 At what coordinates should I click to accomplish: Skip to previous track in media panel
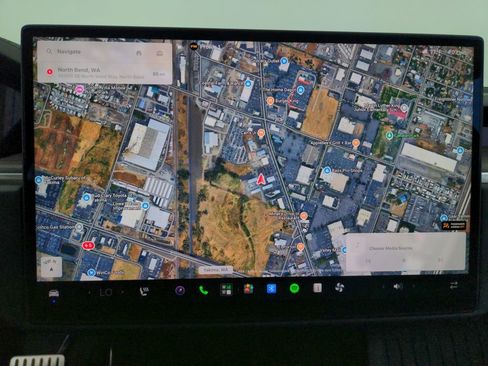(x=368, y=261)
